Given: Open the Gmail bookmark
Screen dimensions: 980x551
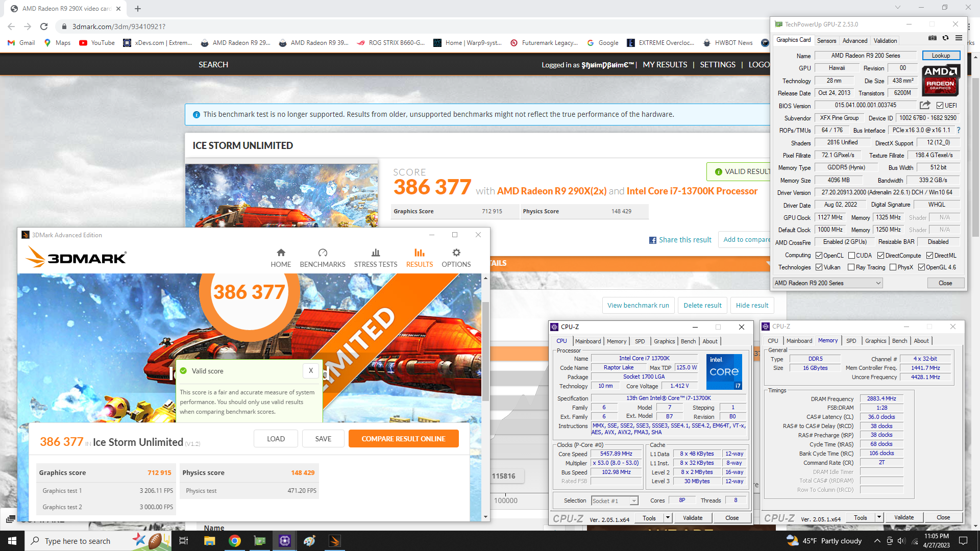Looking at the screenshot, I should coord(21,43).
